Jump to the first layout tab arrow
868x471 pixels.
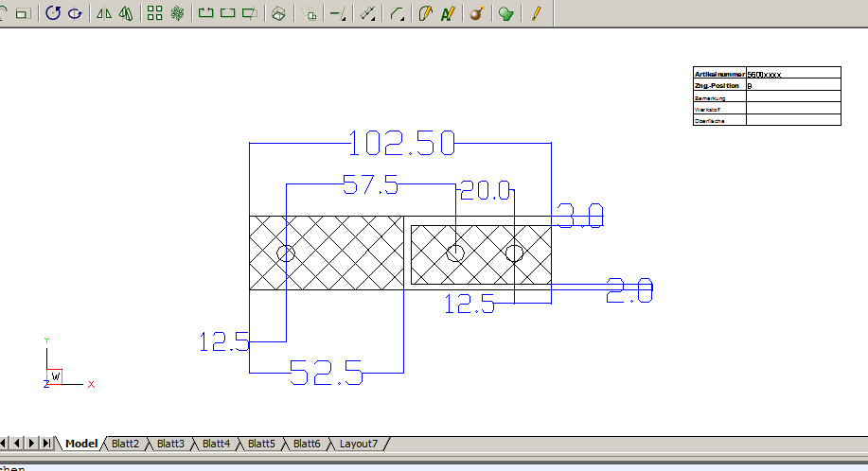pyautogui.click(x=5, y=444)
